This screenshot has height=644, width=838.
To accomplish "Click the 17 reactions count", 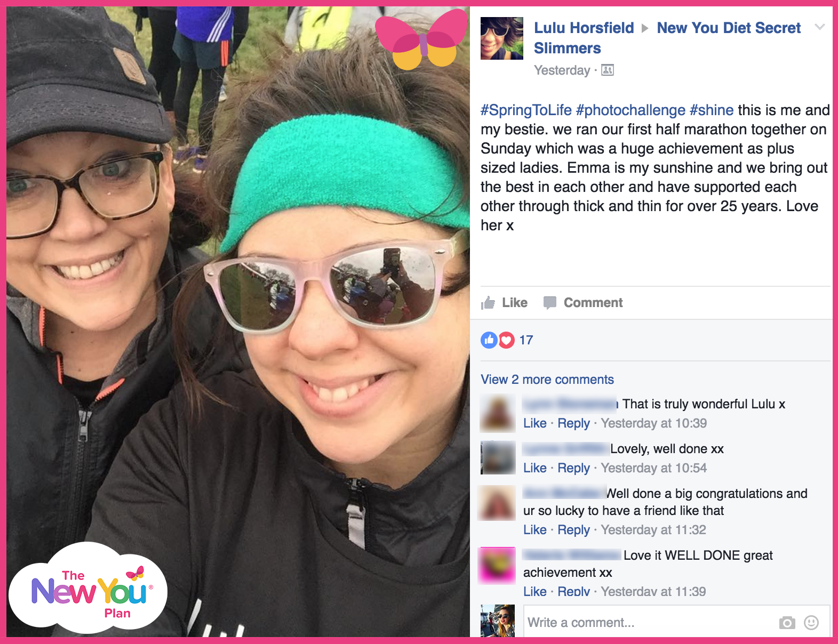I will pos(526,340).
